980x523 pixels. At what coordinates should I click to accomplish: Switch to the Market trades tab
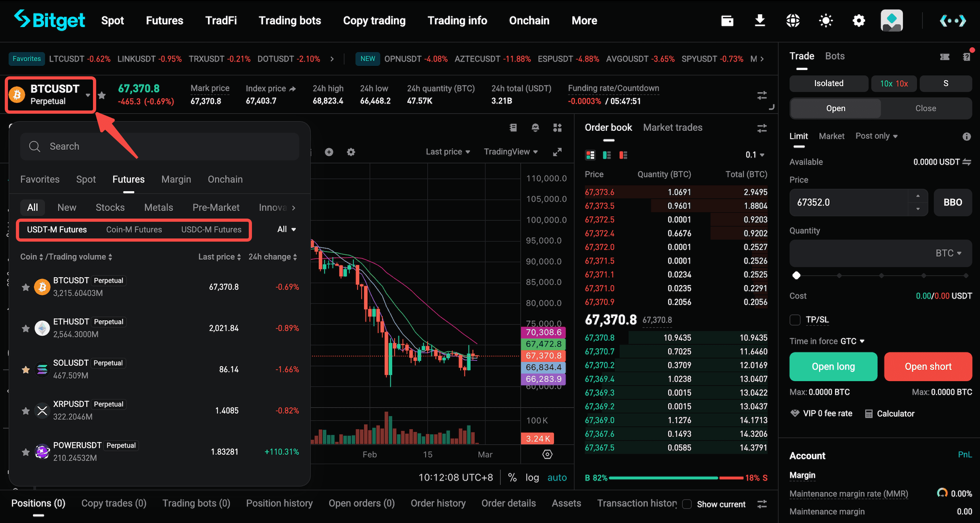(x=672, y=127)
